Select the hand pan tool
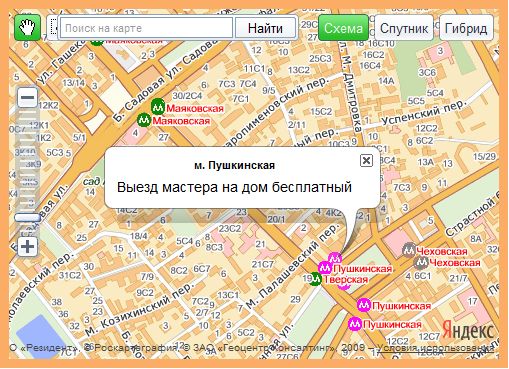Viewport: 509px width, 369px height. click(x=27, y=28)
